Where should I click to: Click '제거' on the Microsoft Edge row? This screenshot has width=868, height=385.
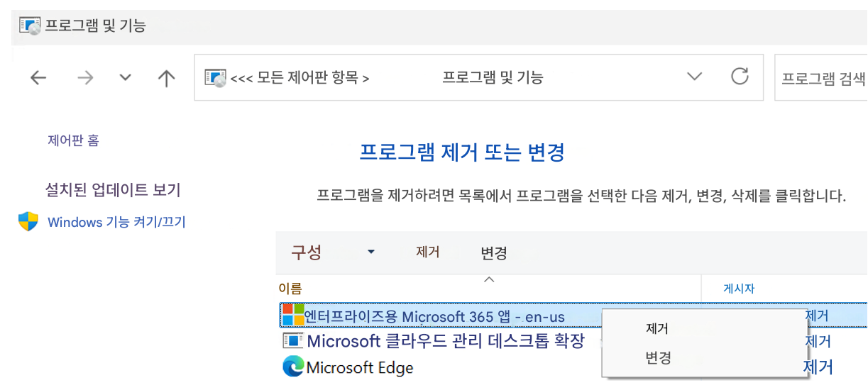click(818, 367)
